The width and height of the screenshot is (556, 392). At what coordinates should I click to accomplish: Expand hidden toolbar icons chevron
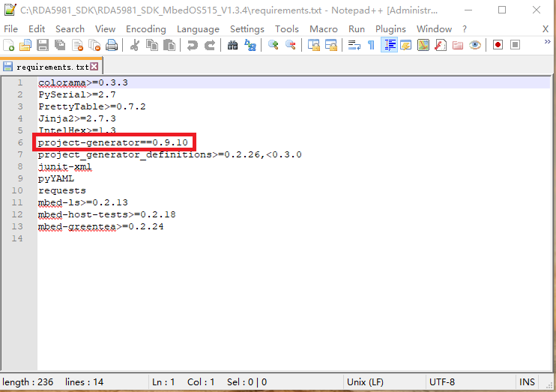[548, 42]
